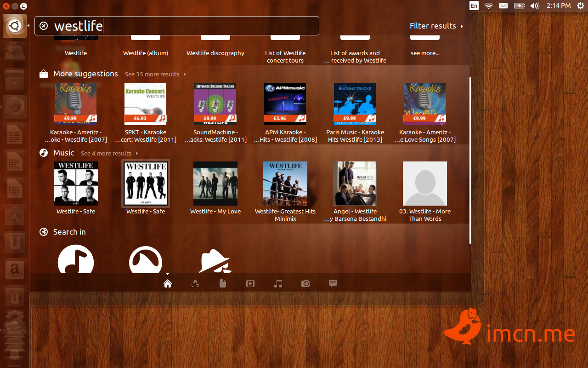Switch to the Social messages lens
588x368 pixels.
click(x=333, y=283)
